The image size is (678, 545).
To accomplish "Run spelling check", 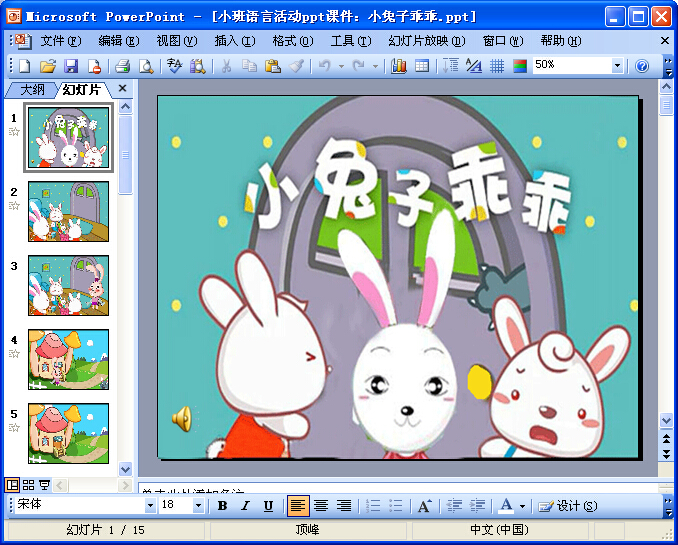I will click(175, 66).
